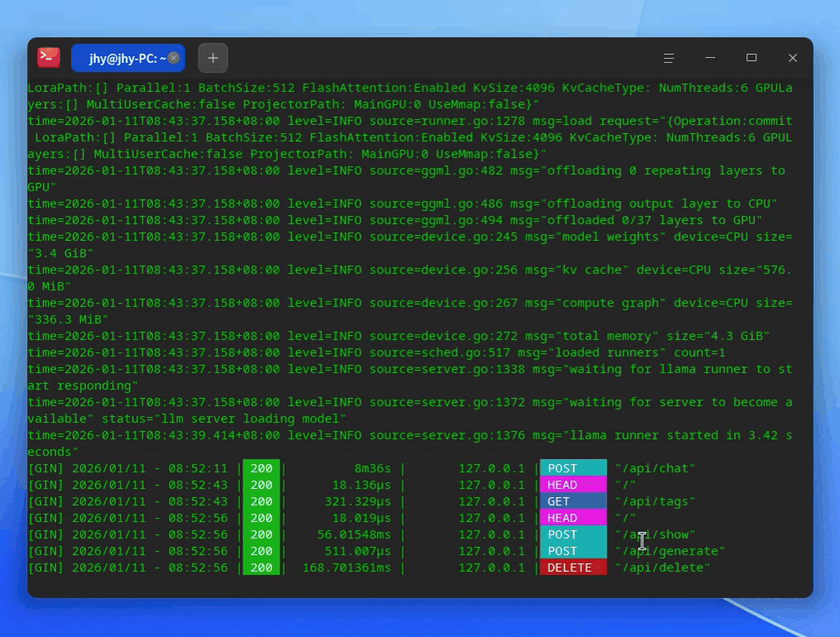Click the "kv cache" log message
Image resolution: width=840 pixels, height=637 pixels.
click(x=592, y=270)
